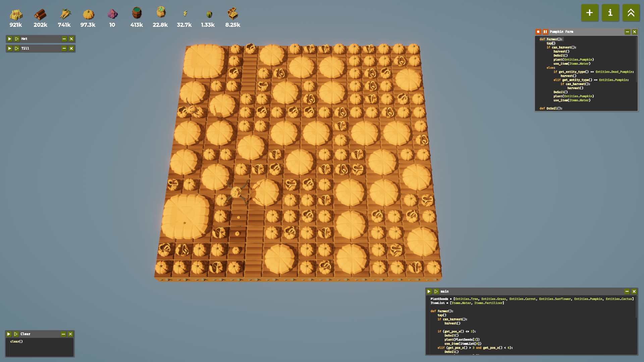Click the plus button to add window

(x=589, y=13)
